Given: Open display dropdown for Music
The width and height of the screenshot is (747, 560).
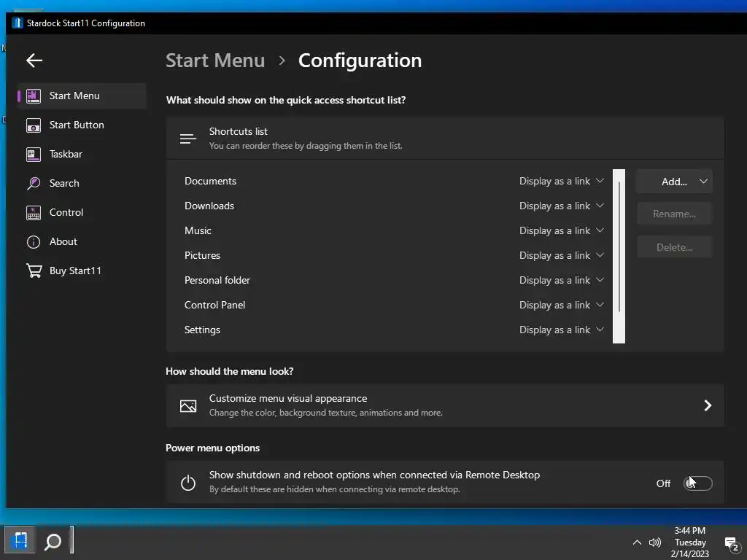Looking at the screenshot, I should coord(561,230).
